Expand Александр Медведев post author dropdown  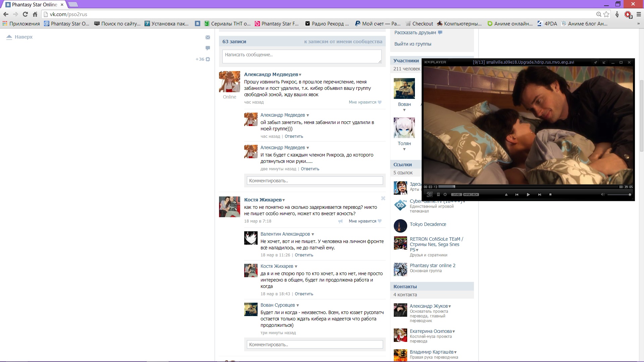point(300,75)
